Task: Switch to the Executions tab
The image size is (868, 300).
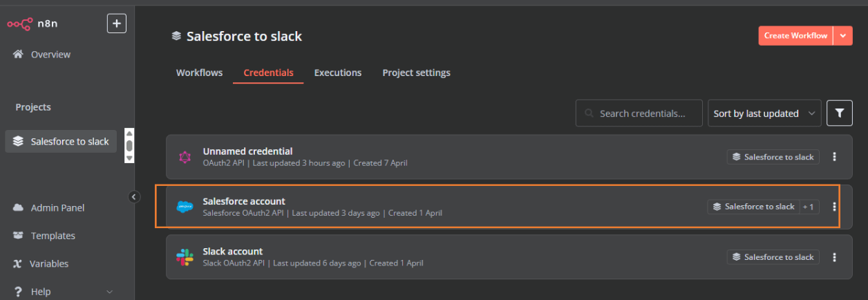Action: (x=337, y=73)
